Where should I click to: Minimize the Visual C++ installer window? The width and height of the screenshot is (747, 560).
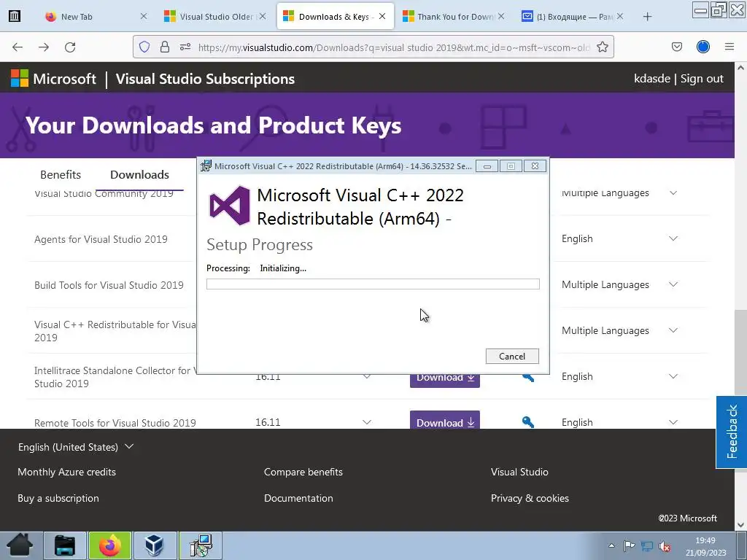coord(487,166)
